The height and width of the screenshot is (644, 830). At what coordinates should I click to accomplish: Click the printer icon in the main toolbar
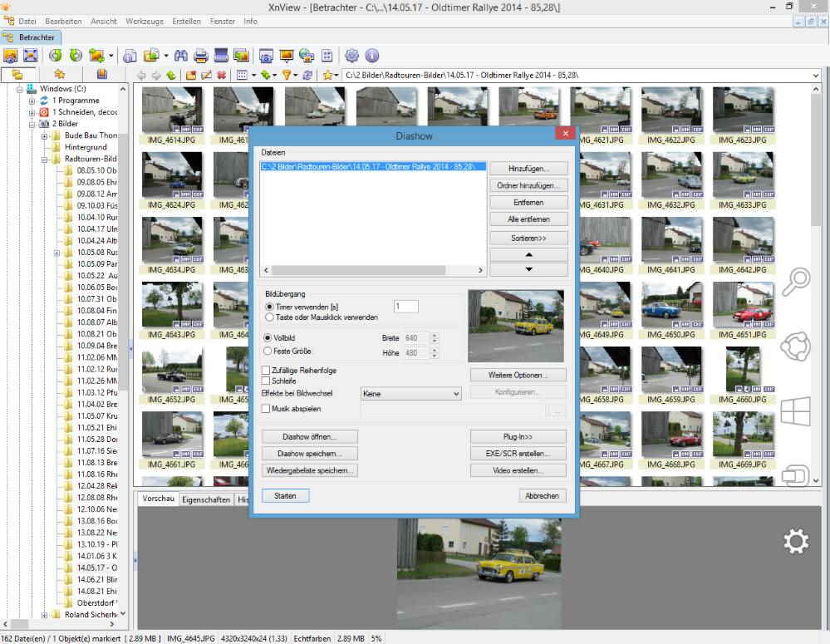point(200,56)
